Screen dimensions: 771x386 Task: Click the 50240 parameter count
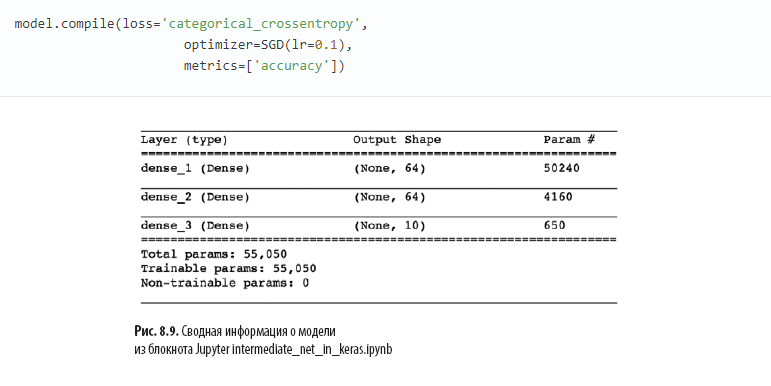click(x=562, y=168)
